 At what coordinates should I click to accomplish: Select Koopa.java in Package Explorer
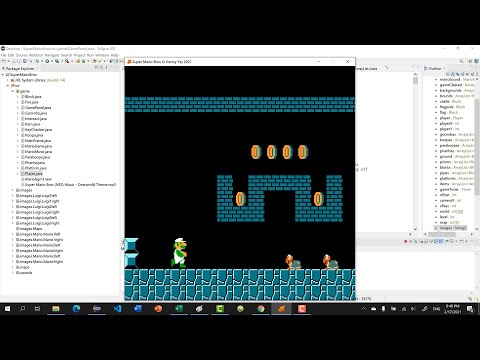(32, 135)
